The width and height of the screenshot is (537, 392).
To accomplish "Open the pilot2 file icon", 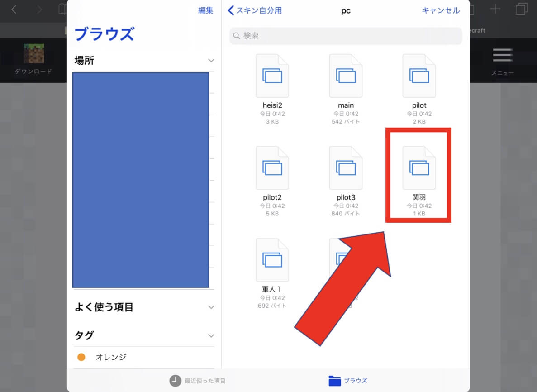I will [272, 168].
